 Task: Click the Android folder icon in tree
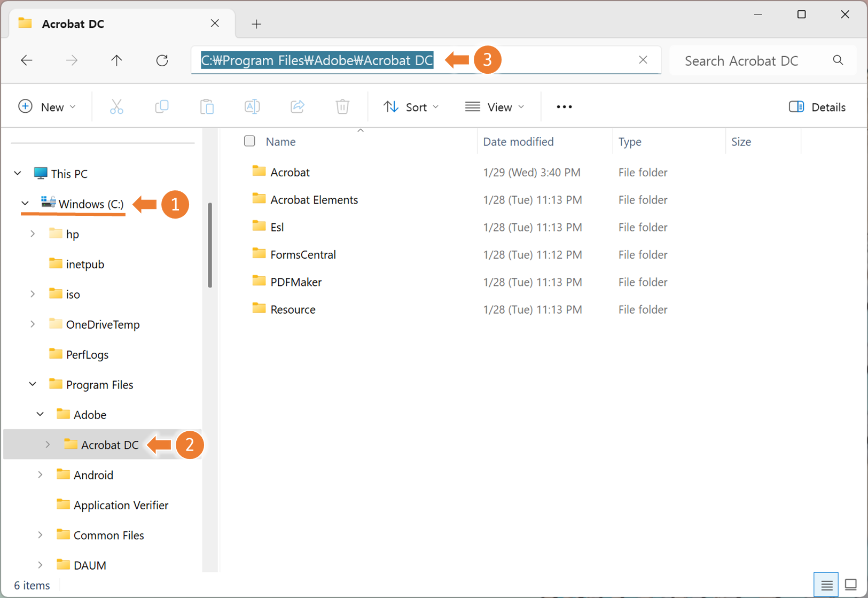63,474
